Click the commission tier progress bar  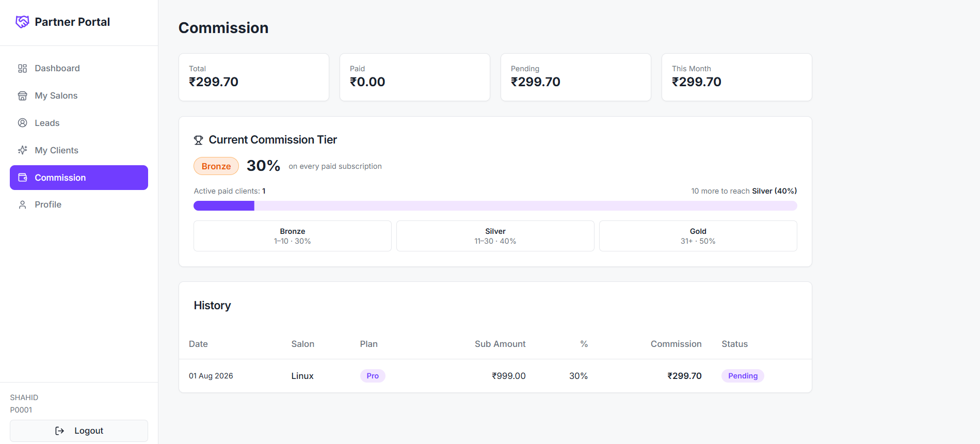tap(495, 206)
